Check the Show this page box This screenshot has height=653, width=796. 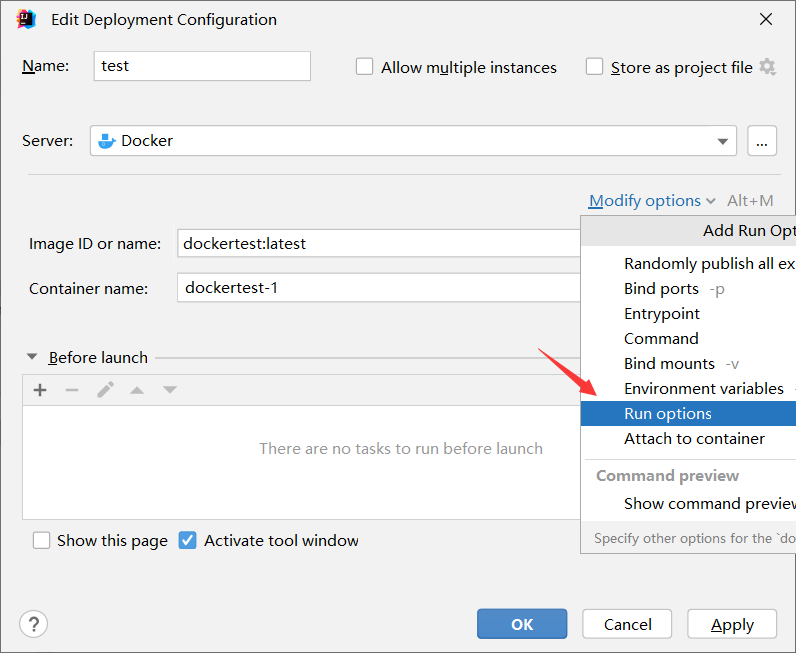[41, 540]
